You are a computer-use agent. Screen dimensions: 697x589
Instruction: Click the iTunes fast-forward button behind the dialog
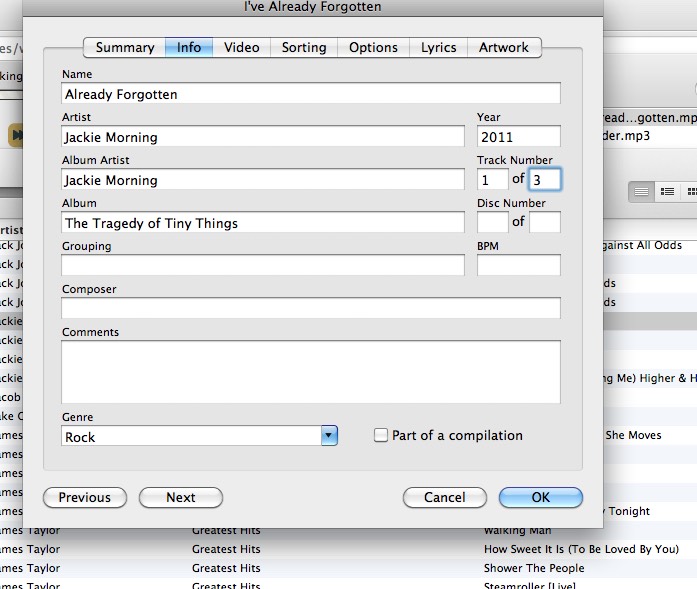[16, 134]
